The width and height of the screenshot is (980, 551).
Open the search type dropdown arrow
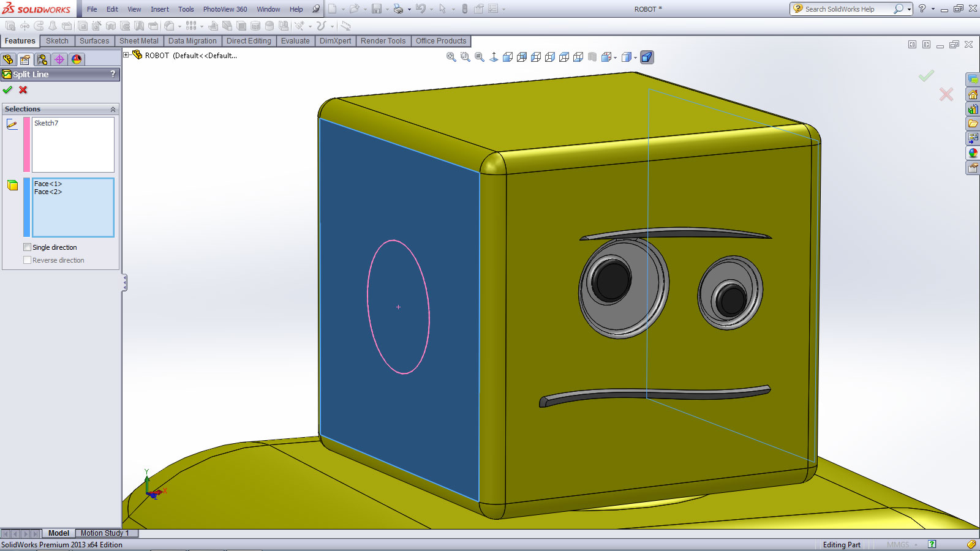[909, 9]
